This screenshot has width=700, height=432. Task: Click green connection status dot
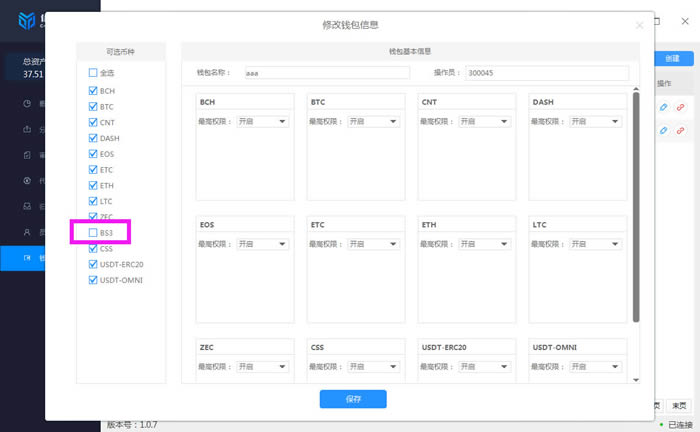(x=661, y=424)
